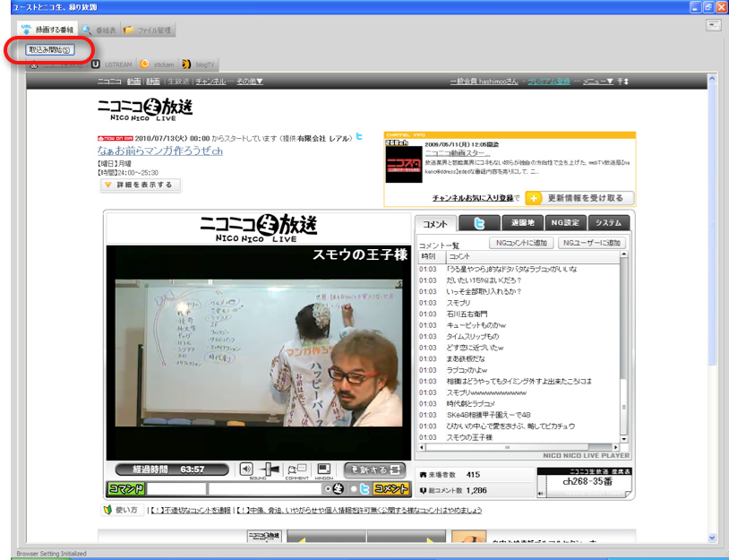Click the Twitter icon beside the broadcast start time
Screen dimensions: 729x560
click(x=359, y=137)
